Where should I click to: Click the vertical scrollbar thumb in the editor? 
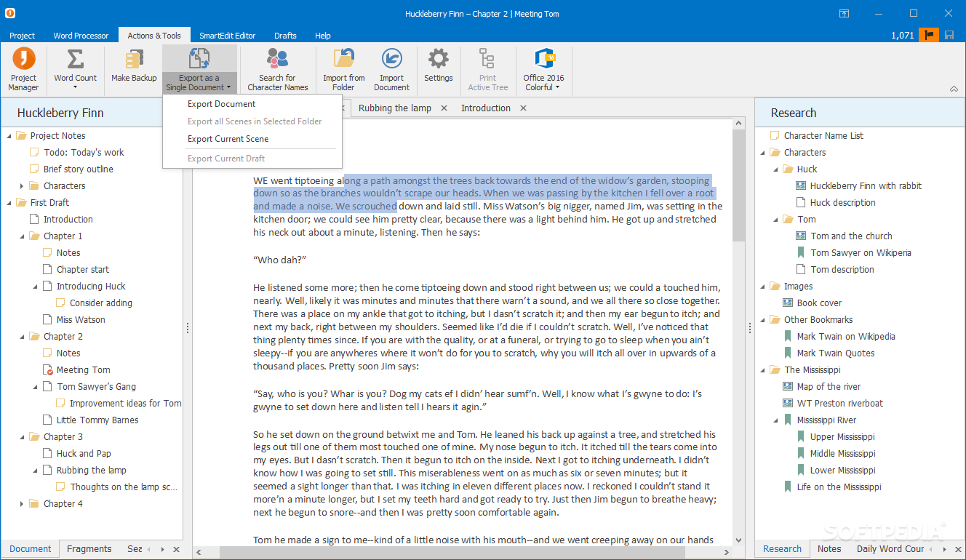pyautogui.click(x=739, y=187)
